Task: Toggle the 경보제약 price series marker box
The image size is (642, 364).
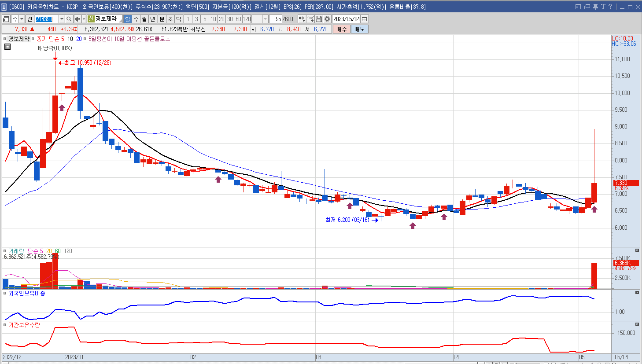Action: pos(5,39)
